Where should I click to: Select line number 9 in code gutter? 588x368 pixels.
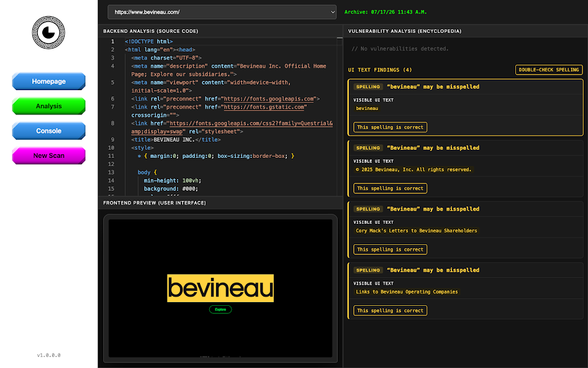click(112, 140)
